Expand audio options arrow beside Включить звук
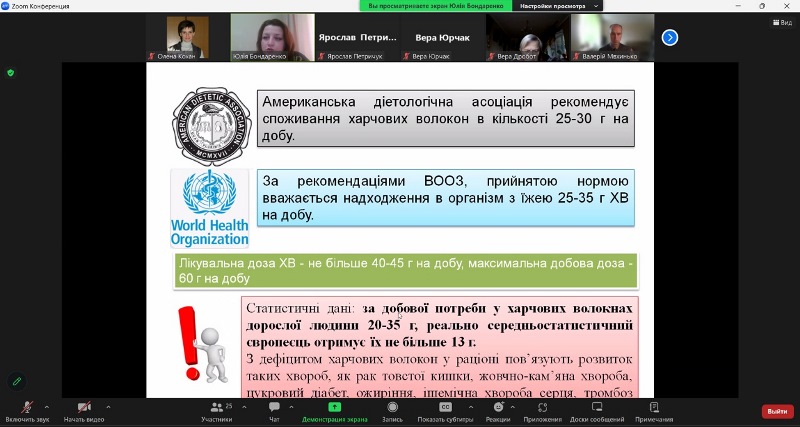 click(x=47, y=407)
